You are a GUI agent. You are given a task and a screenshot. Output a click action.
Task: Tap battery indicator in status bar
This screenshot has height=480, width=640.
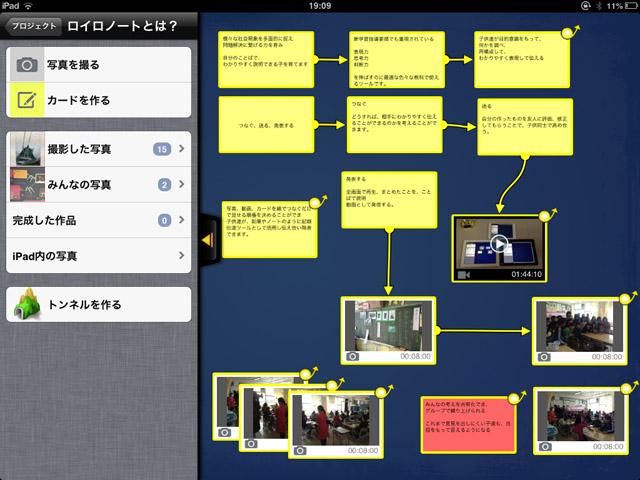click(x=631, y=6)
